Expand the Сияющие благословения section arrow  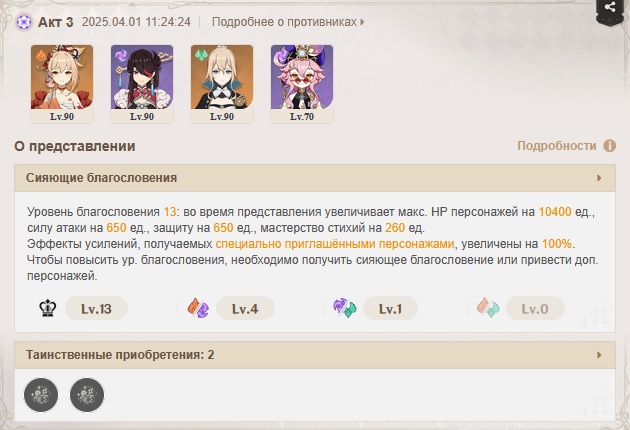[599, 178]
